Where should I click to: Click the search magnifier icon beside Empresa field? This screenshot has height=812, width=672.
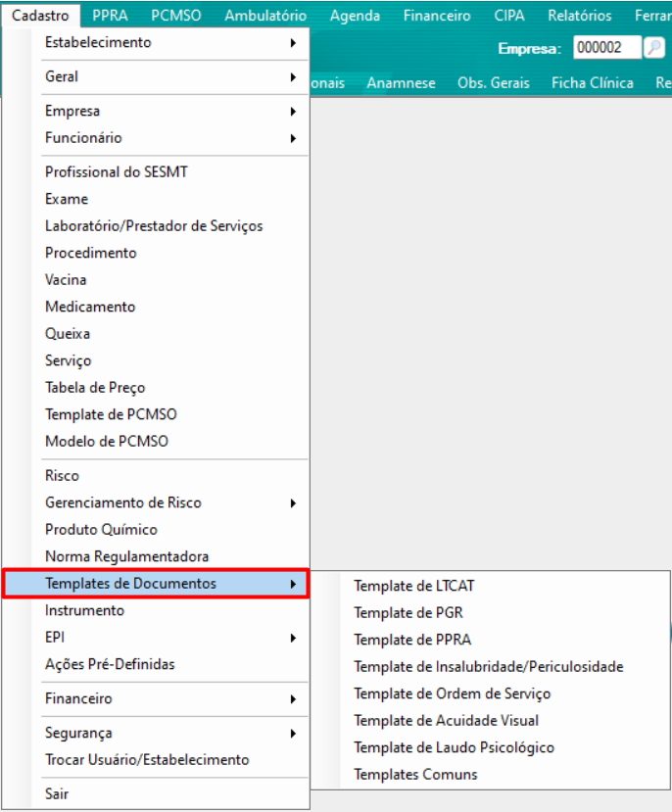pos(654,48)
